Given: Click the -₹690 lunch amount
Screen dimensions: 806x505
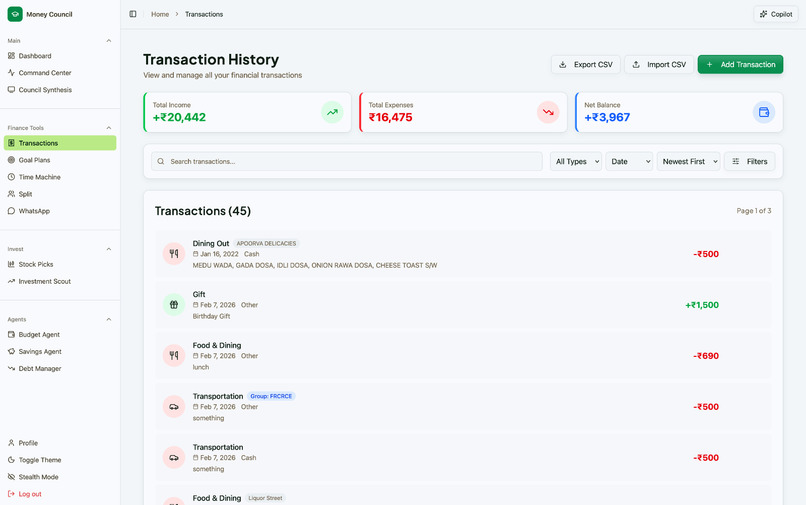Looking at the screenshot, I should pos(706,356).
